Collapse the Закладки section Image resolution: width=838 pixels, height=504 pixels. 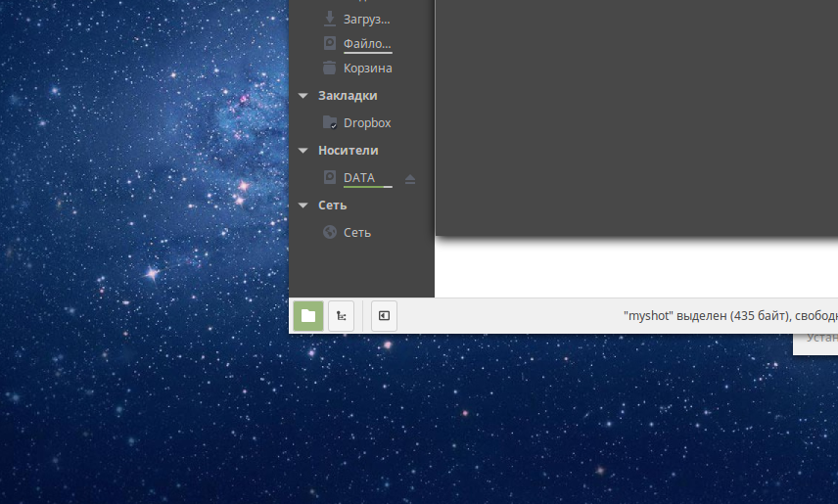(x=303, y=96)
